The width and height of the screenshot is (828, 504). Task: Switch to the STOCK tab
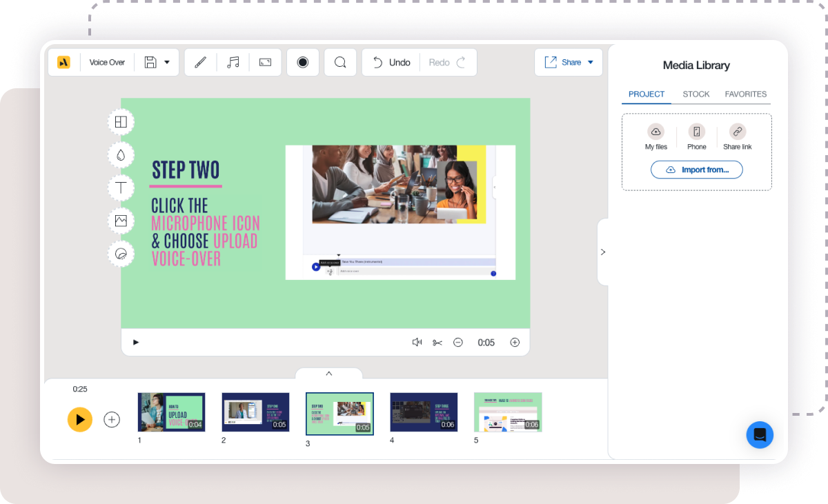pos(696,94)
